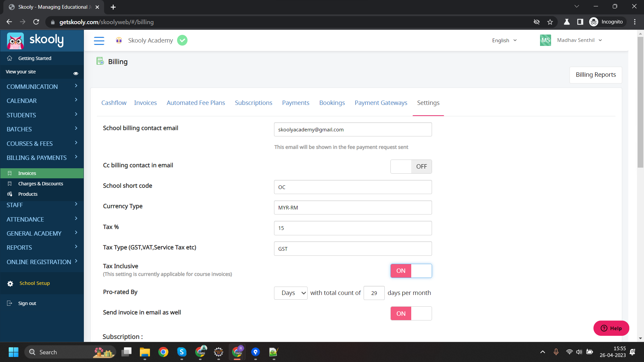The height and width of the screenshot is (362, 644).
Task: Bookmark this page with star icon
Action: (x=550, y=22)
